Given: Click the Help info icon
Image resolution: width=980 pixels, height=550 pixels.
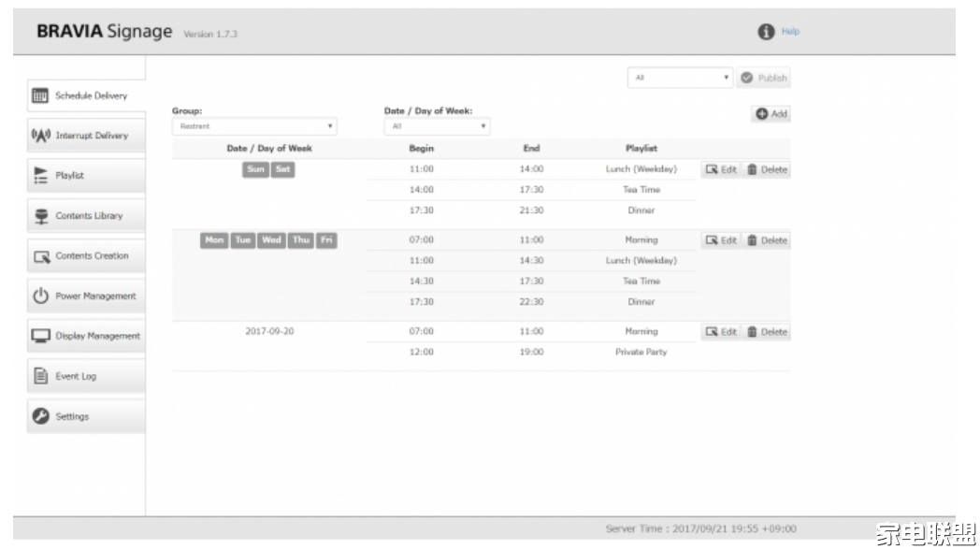Looking at the screenshot, I should (x=766, y=32).
